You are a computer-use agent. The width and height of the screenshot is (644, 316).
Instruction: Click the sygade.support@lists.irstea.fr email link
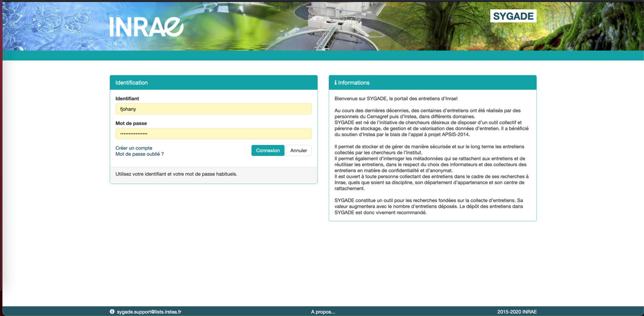tap(149, 312)
